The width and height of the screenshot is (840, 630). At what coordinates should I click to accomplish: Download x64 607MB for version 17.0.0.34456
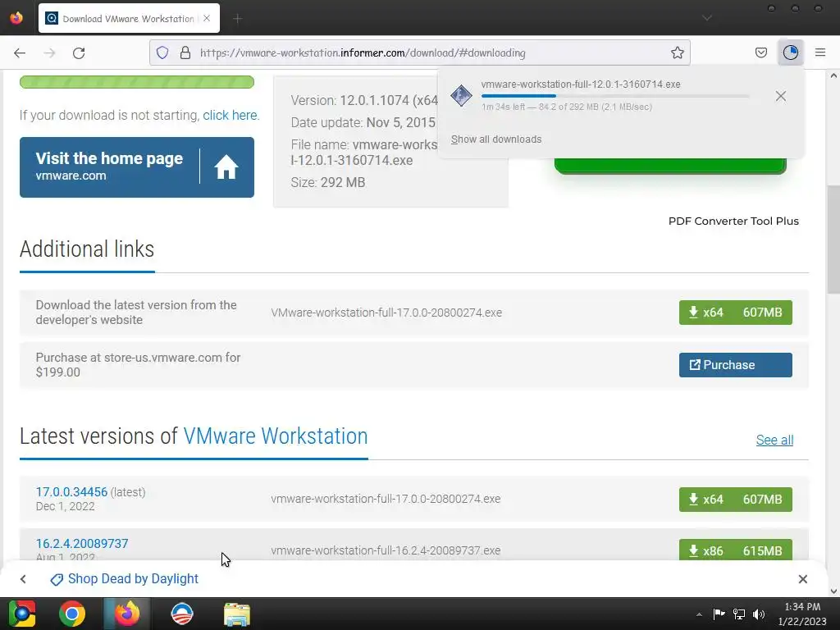[735, 500]
